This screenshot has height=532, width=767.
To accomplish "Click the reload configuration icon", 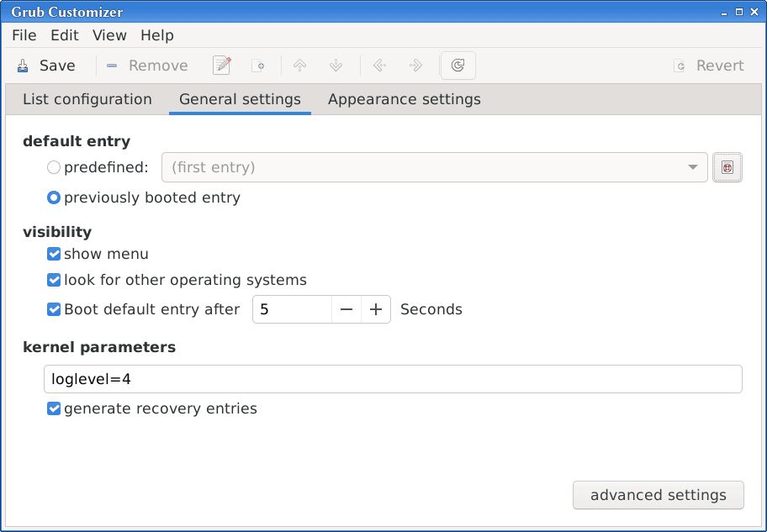I will [458, 66].
